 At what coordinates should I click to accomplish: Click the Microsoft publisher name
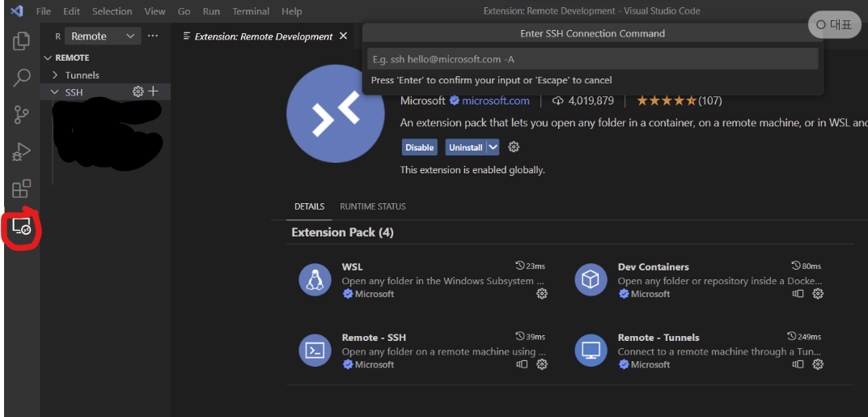[423, 100]
